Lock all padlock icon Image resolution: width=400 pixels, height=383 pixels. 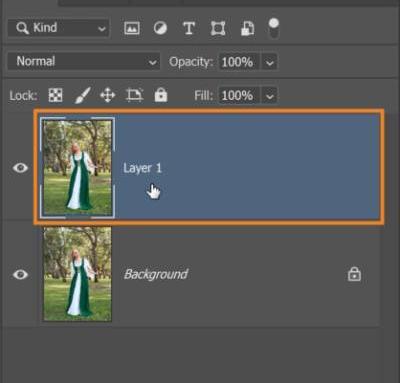click(x=161, y=95)
